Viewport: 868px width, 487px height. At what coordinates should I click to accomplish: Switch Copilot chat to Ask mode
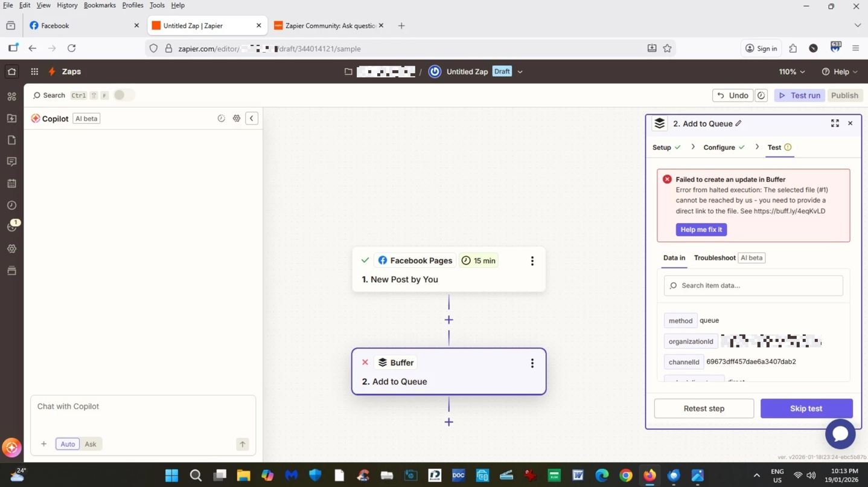pos(91,444)
